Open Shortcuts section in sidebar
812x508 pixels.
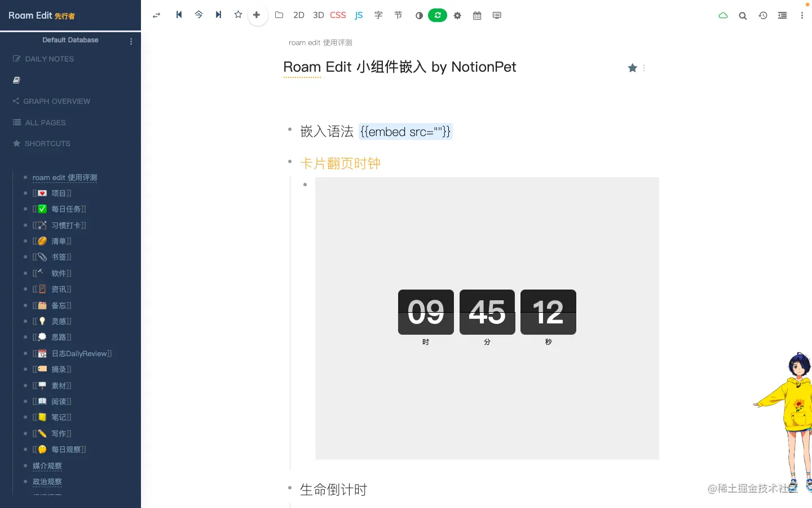(42, 143)
